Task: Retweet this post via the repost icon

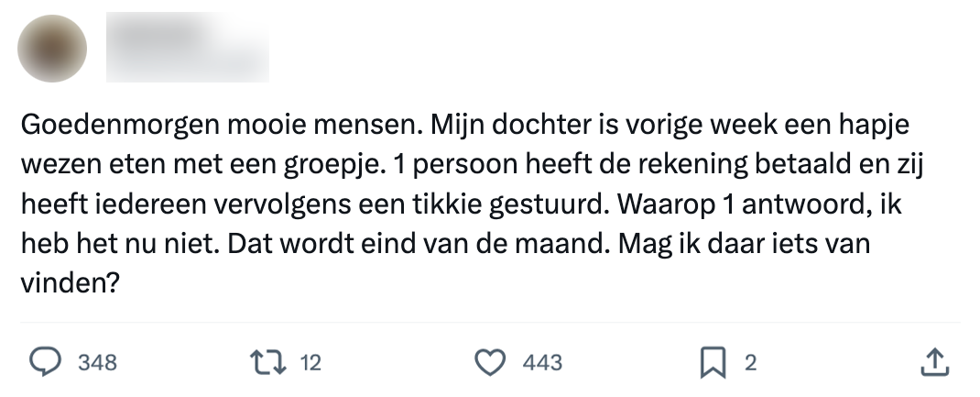Action: [x=267, y=363]
